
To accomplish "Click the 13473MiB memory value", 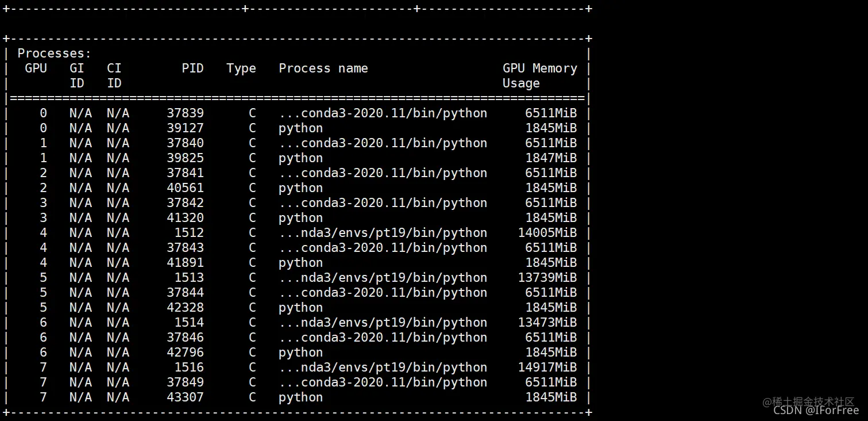I will coord(547,323).
